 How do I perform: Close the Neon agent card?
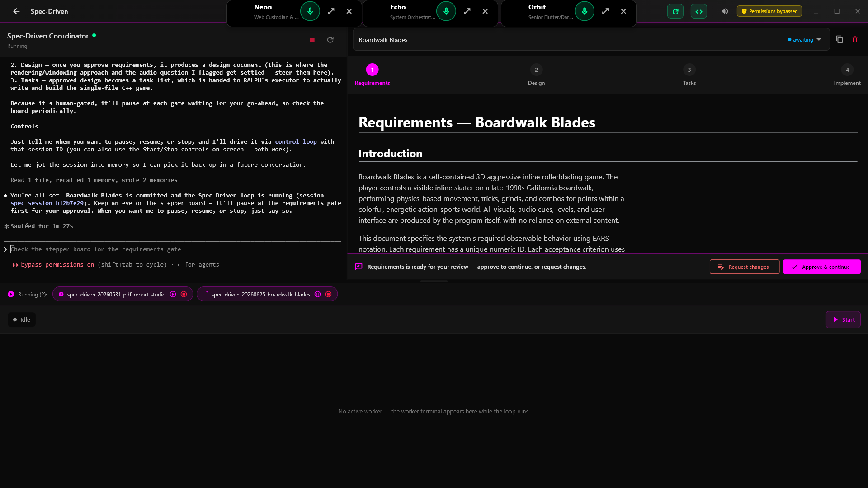pos(349,11)
